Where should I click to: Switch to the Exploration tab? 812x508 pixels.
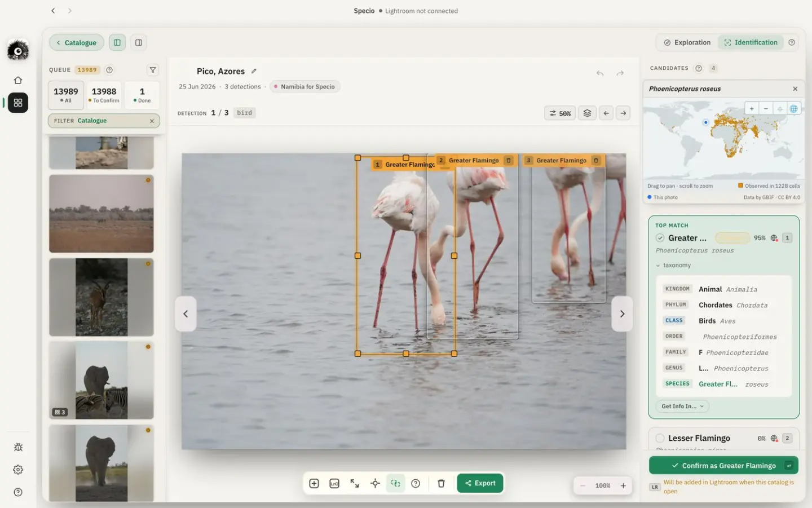687,42
